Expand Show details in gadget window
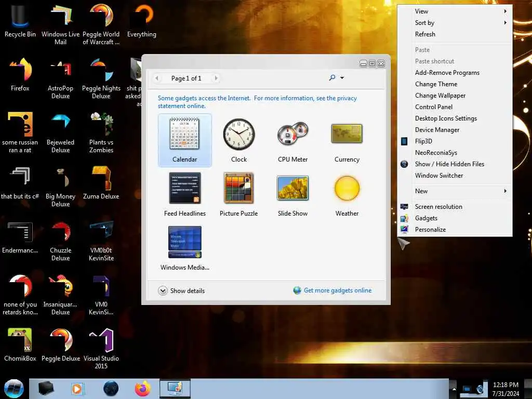 [181, 291]
